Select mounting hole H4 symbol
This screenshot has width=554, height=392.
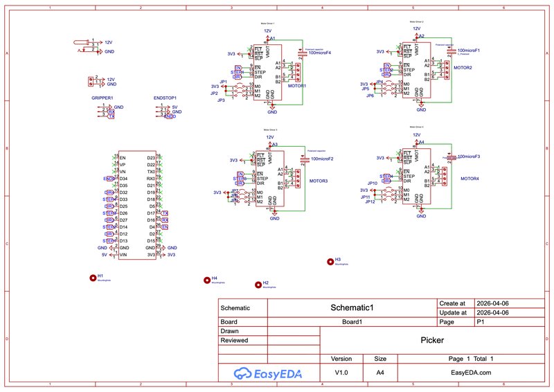click(207, 280)
